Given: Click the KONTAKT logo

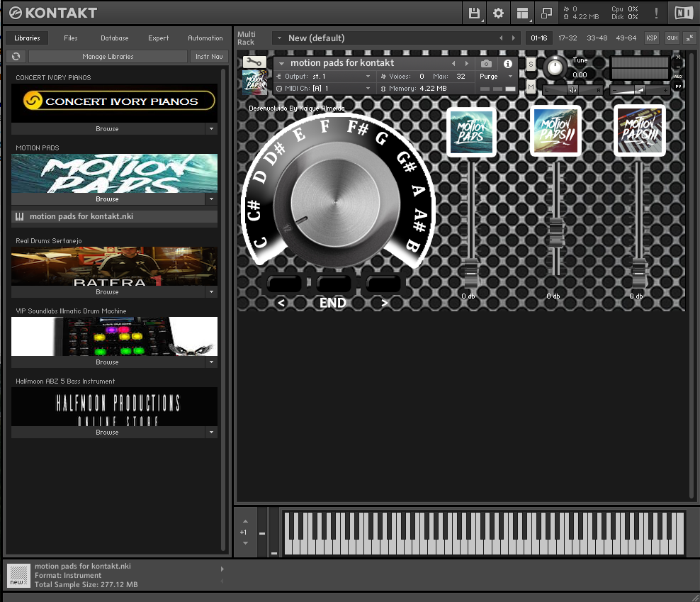Looking at the screenshot, I should tap(52, 13).
